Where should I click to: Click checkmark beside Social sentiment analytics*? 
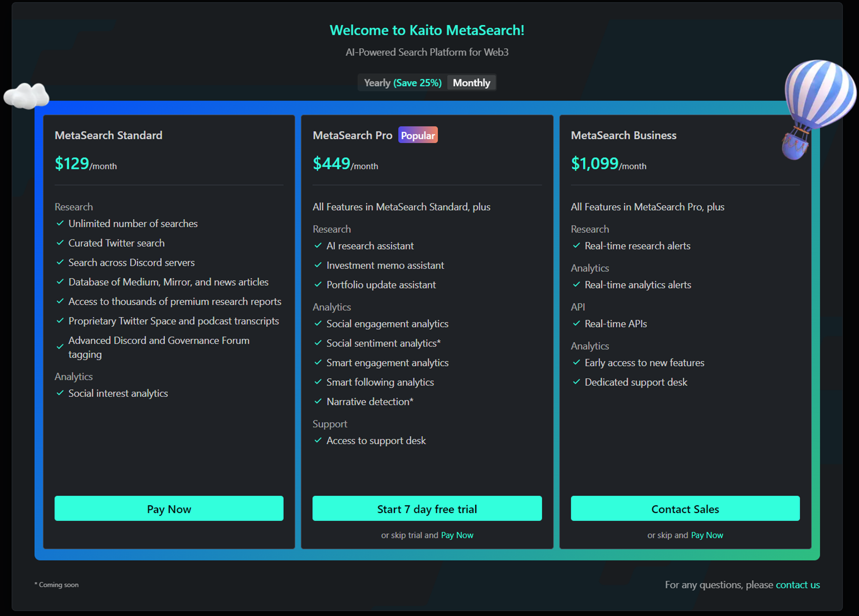click(x=318, y=343)
